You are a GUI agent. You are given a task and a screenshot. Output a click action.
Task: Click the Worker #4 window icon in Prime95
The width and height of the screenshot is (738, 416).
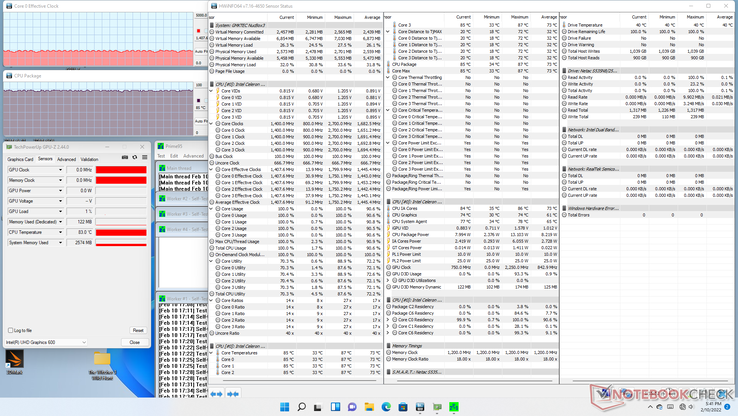pos(162,229)
